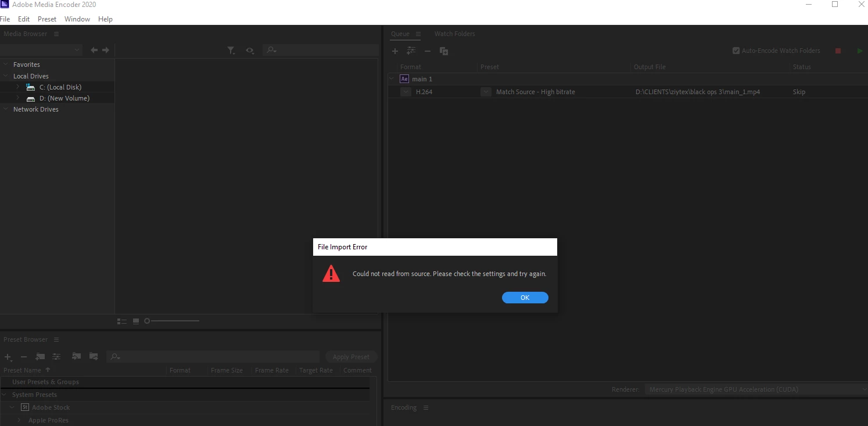Open the Window menu
This screenshot has height=426, width=868.
tap(77, 19)
